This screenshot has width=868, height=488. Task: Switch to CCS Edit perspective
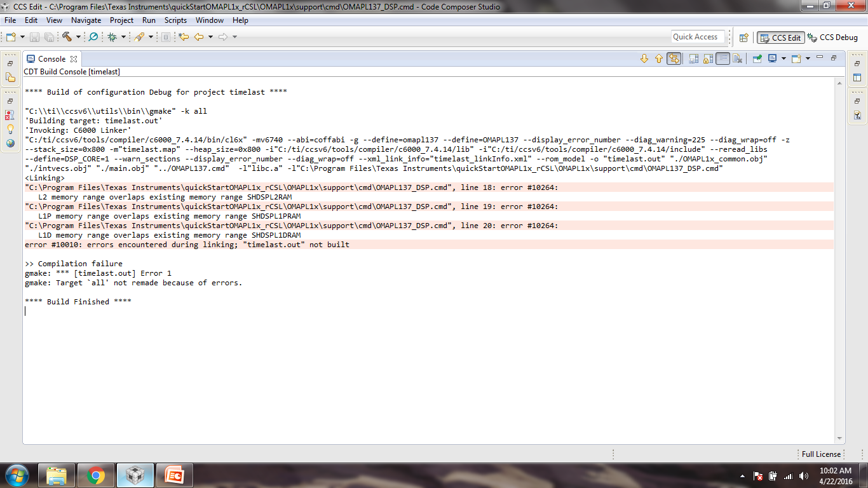pos(780,37)
